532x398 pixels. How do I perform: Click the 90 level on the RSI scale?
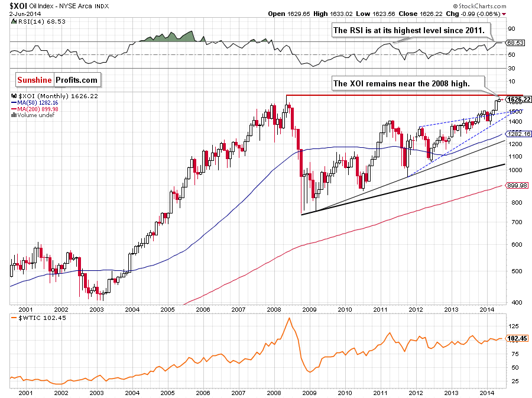coord(511,29)
